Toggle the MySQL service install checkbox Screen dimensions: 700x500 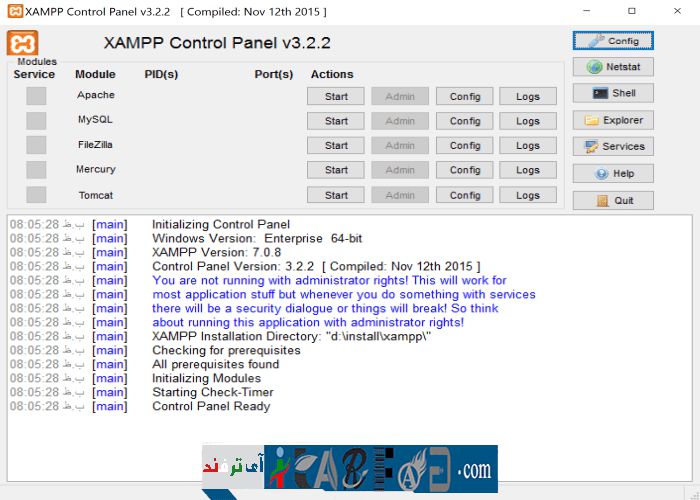tap(36, 120)
